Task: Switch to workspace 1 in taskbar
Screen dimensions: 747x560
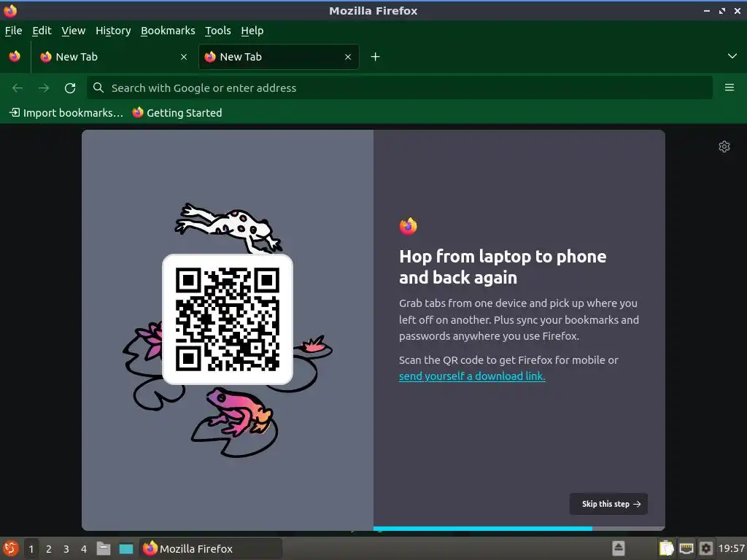Action: [31, 549]
